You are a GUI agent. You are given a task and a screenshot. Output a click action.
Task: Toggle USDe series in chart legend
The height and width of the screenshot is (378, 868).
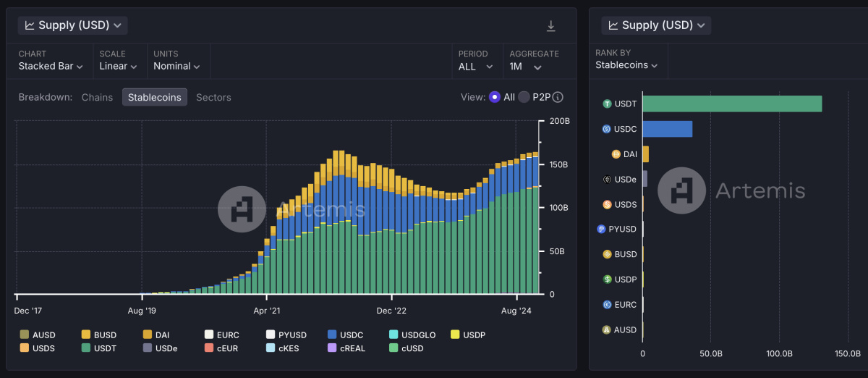coord(161,348)
